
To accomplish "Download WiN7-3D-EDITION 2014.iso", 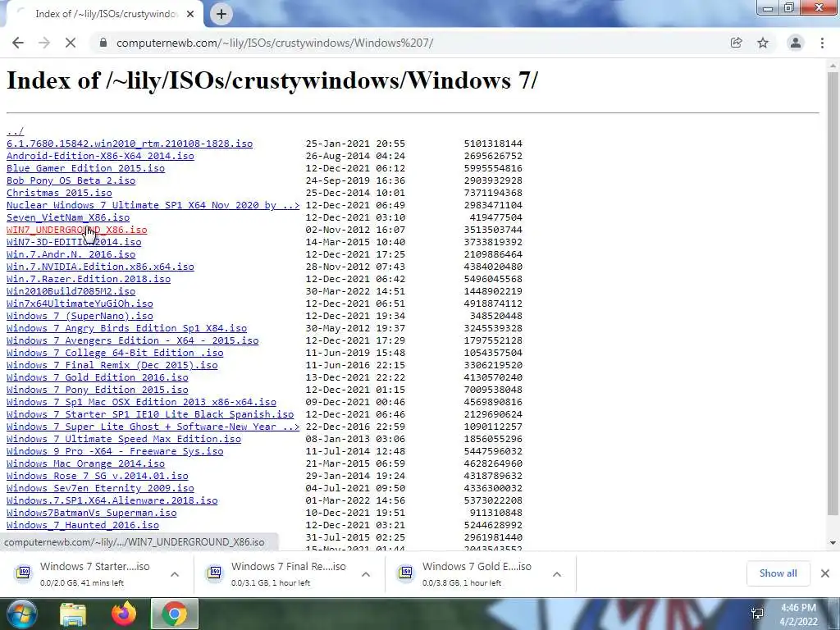I will coord(74,242).
